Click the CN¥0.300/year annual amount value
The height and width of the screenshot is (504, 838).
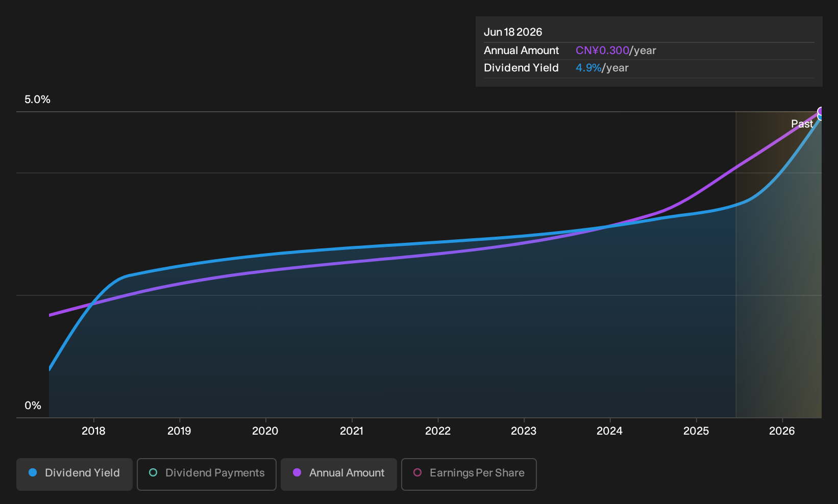(x=616, y=51)
